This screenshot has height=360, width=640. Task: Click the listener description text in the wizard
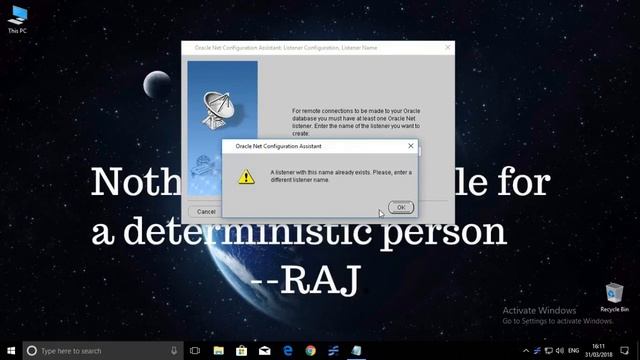(x=356, y=122)
